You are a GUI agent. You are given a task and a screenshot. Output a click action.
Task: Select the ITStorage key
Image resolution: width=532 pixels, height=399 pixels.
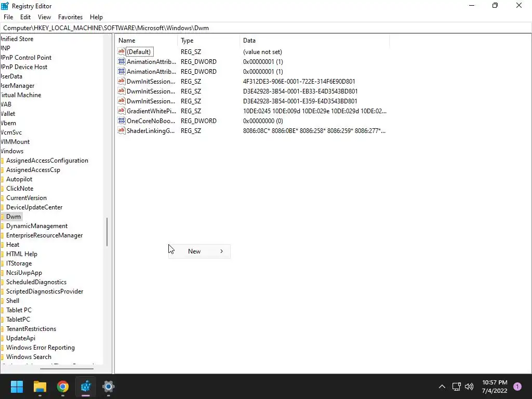pos(19,263)
